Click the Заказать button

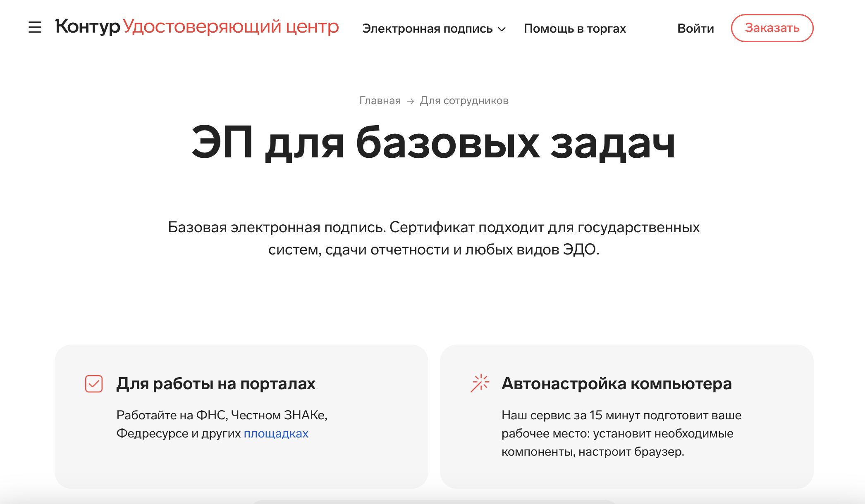tap(772, 28)
